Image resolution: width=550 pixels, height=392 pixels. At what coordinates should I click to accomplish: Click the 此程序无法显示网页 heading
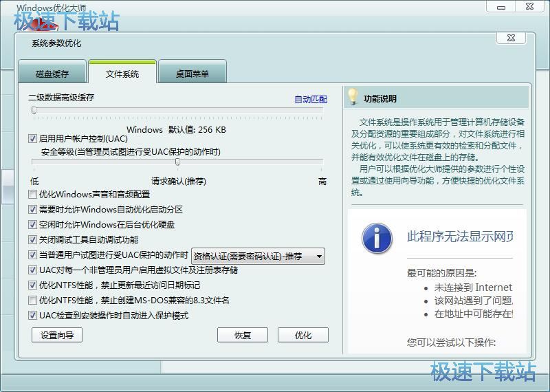click(460, 237)
